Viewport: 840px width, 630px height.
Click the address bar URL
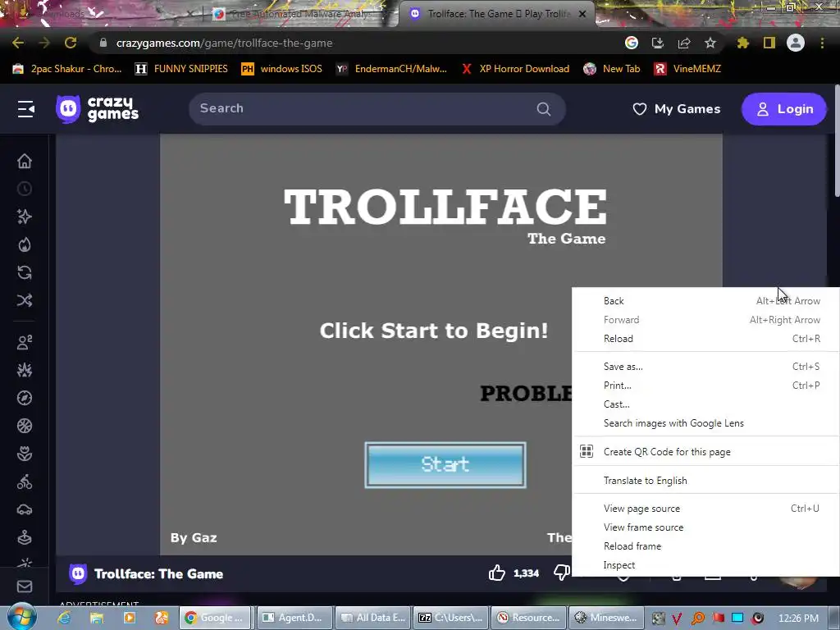(x=225, y=43)
